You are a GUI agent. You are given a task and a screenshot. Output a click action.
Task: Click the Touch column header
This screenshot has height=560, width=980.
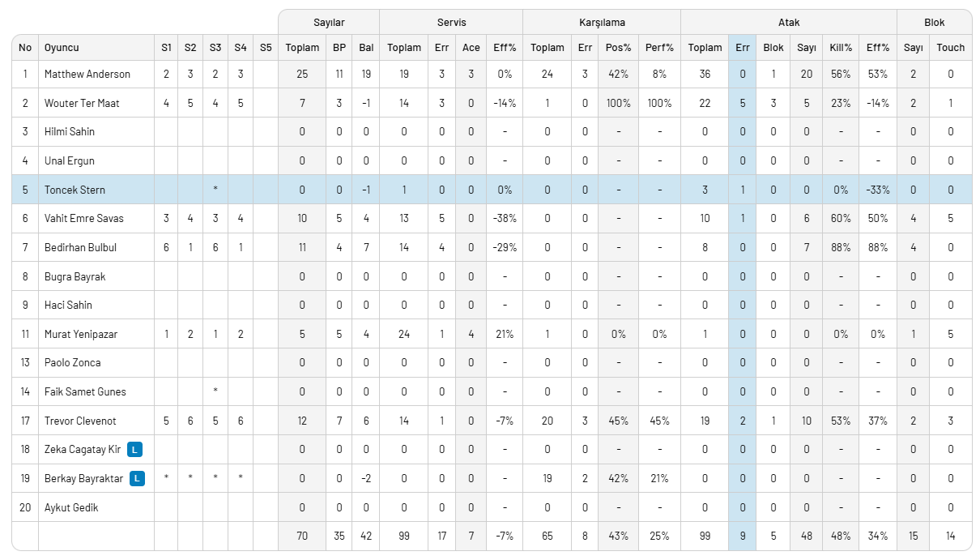pos(950,48)
